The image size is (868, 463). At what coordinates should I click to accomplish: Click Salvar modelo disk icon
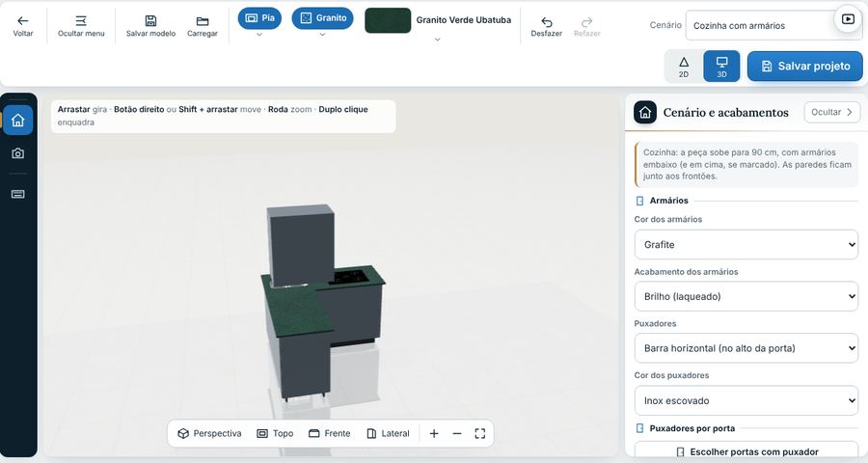tap(150, 21)
